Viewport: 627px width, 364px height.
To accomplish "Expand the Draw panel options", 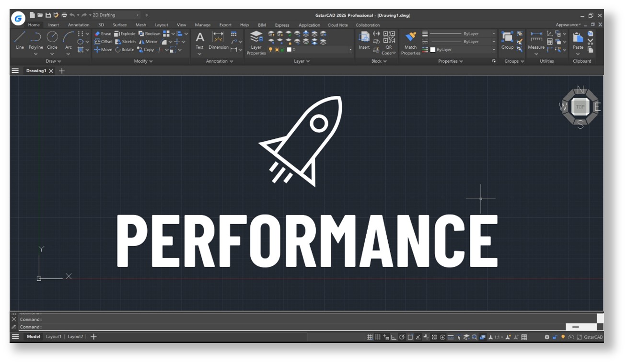I will coord(53,61).
